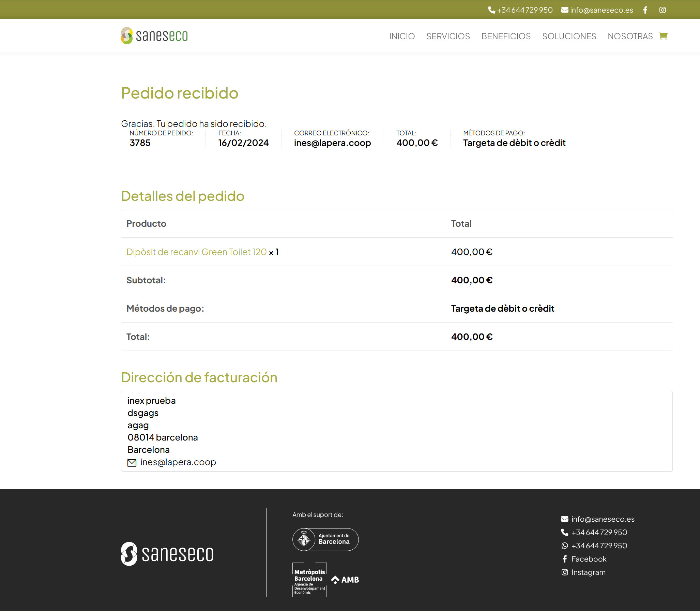
Task: Open the BENEFICIOS menu item
Action: click(x=506, y=36)
